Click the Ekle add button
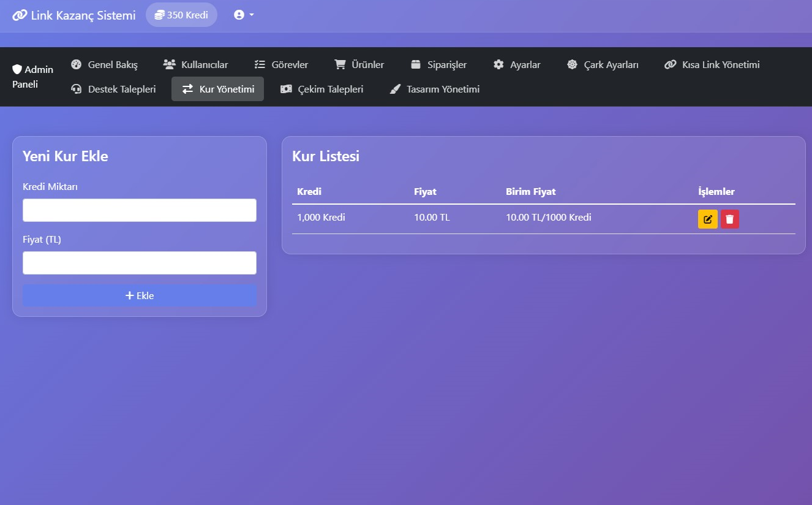Screen dimensions: 812x505 140,295
